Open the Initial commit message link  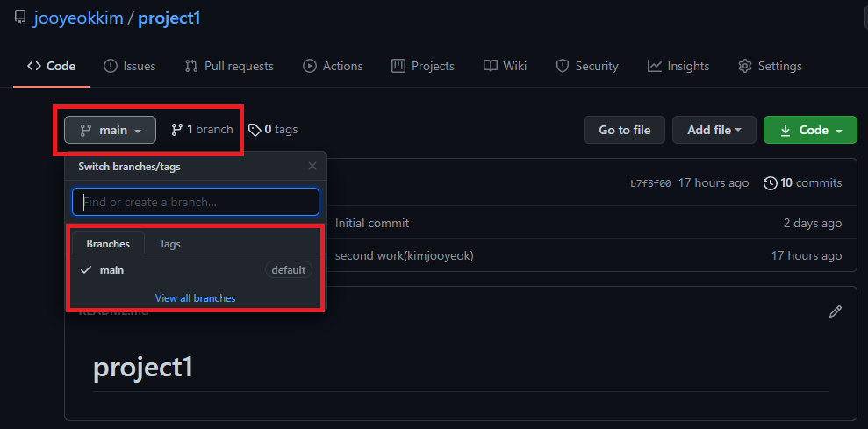pos(372,224)
